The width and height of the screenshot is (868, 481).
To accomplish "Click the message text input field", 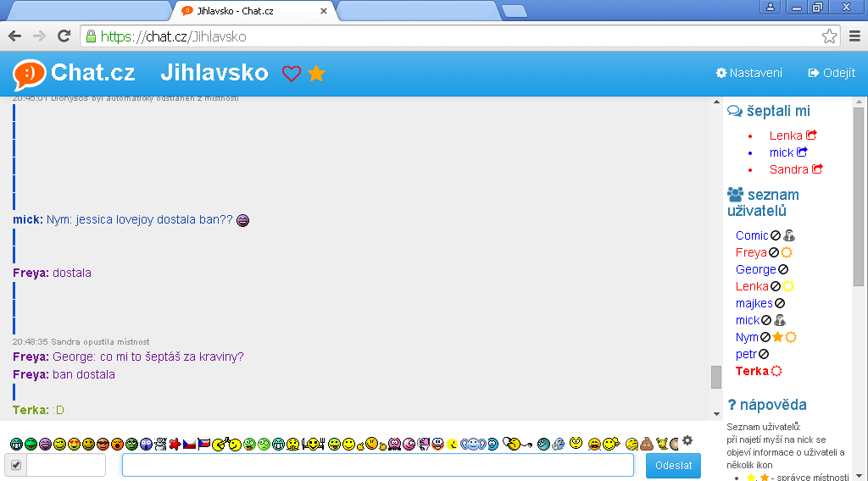I will coord(377,465).
